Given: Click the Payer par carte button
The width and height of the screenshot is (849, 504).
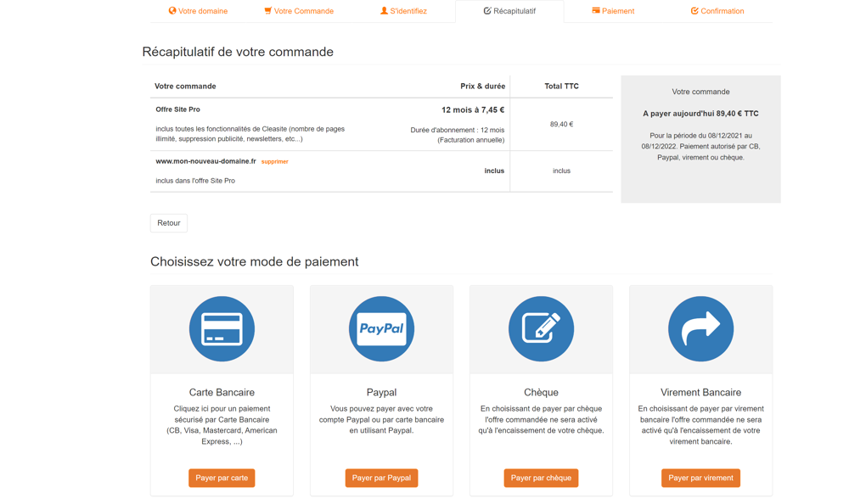Looking at the screenshot, I should [222, 478].
